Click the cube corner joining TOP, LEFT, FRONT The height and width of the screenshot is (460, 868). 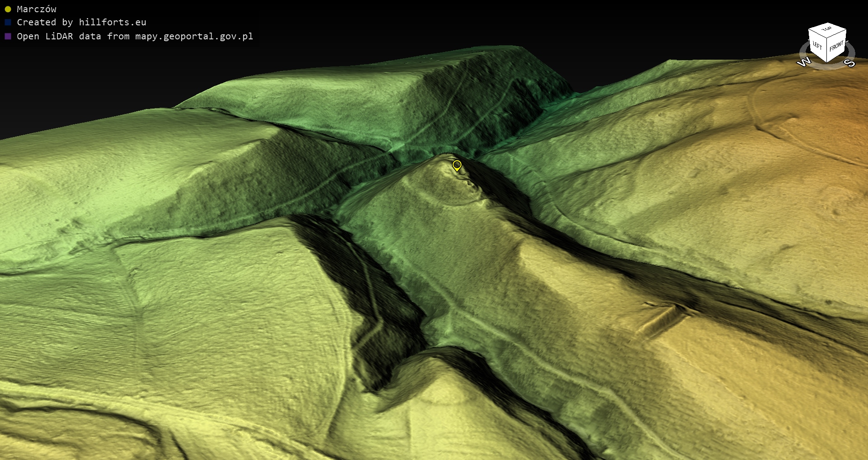point(826,39)
